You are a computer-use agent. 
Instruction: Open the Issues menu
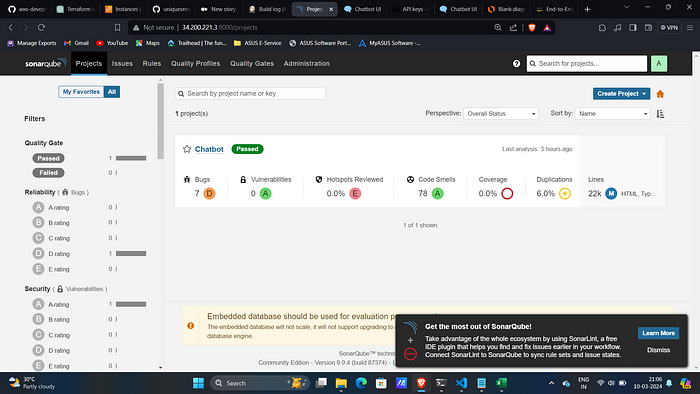(x=122, y=63)
